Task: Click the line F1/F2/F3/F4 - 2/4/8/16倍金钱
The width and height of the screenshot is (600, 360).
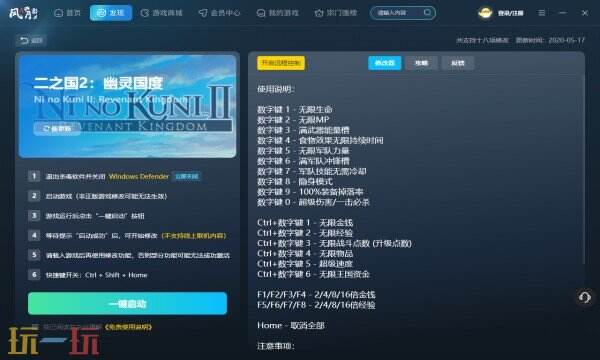Action: click(316, 295)
